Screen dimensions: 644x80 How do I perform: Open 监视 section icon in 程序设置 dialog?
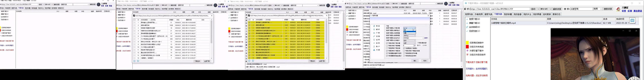click(x=374, y=40)
